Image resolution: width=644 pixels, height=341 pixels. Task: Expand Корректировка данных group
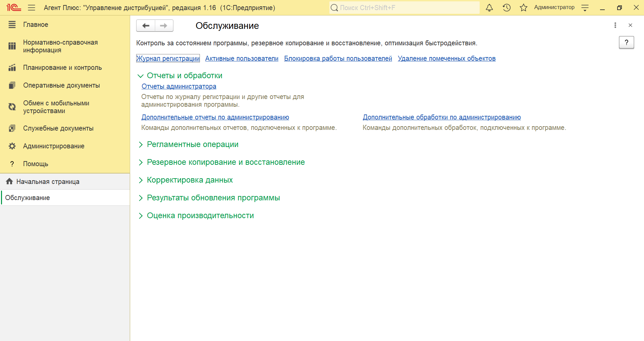coord(185,180)
